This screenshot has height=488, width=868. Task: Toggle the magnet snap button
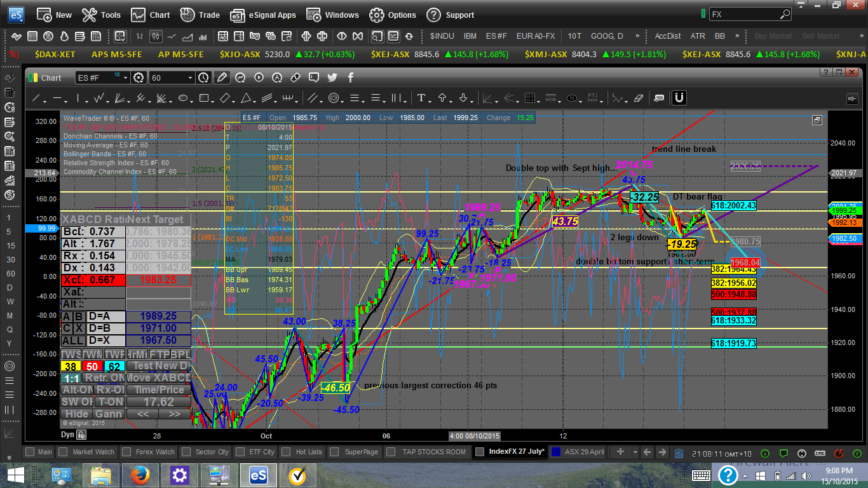[x=679, y=98]
